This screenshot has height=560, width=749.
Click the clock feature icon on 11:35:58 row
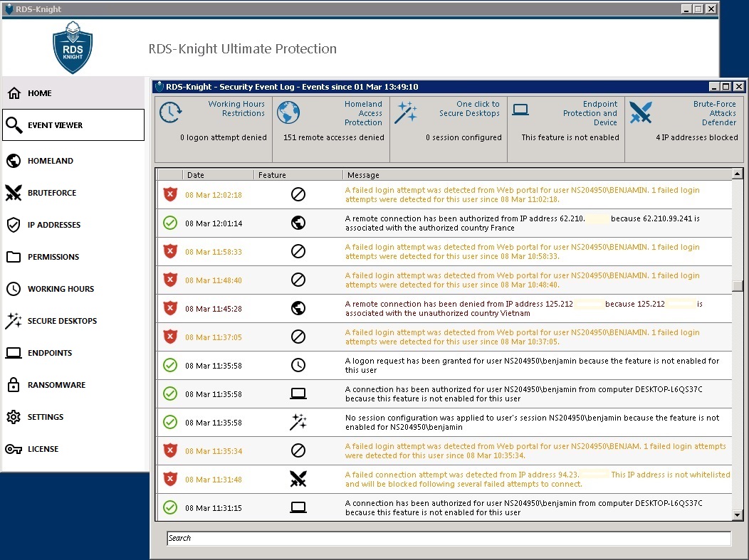click(x=298, y=365)
